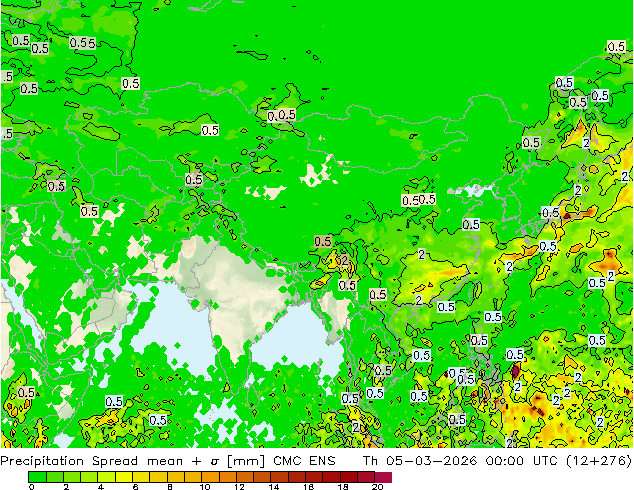Click the legend scale label "0"

tap(32, 487)
